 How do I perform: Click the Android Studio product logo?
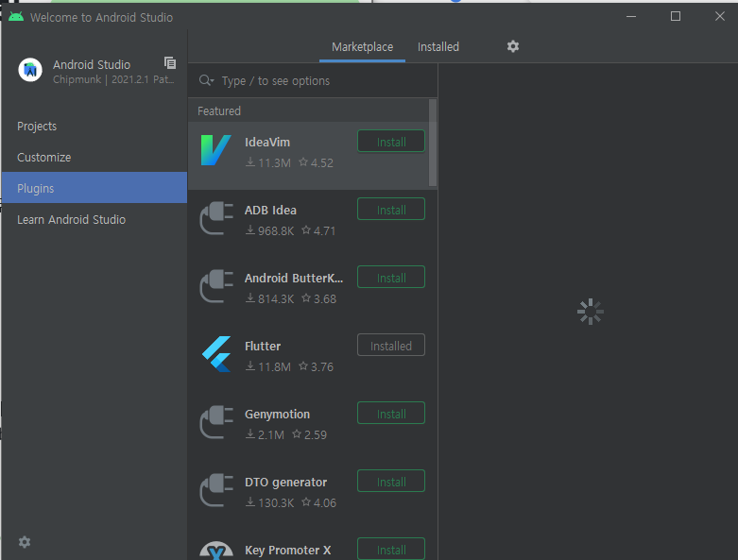click(30, 70)
